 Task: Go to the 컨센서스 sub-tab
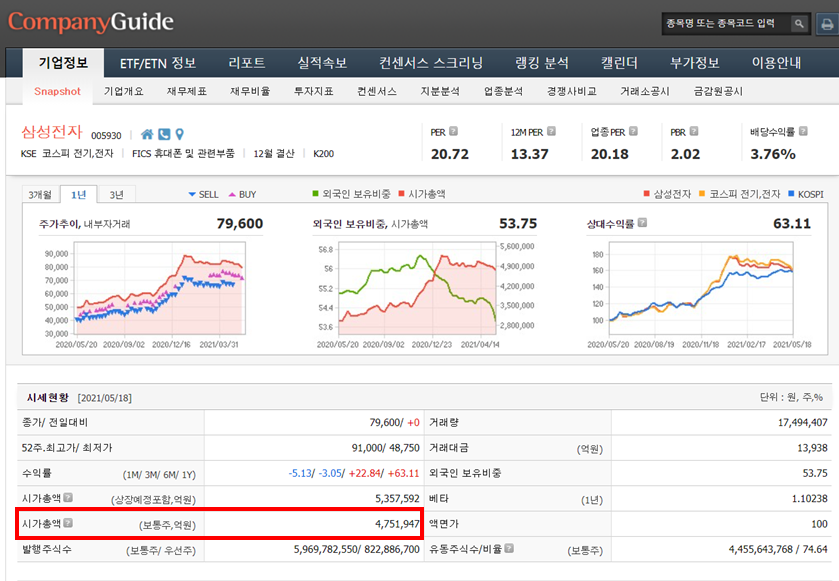(377, 91)
